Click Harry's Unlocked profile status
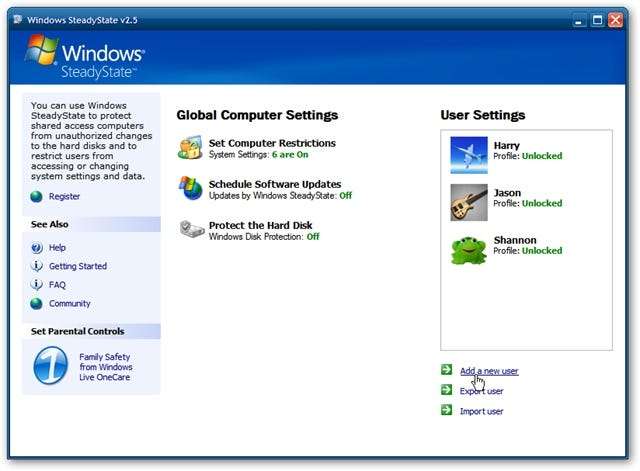Image resolution: width=640 pixels, height=471 pixels. pyautogui.click(x=542, y=156)
